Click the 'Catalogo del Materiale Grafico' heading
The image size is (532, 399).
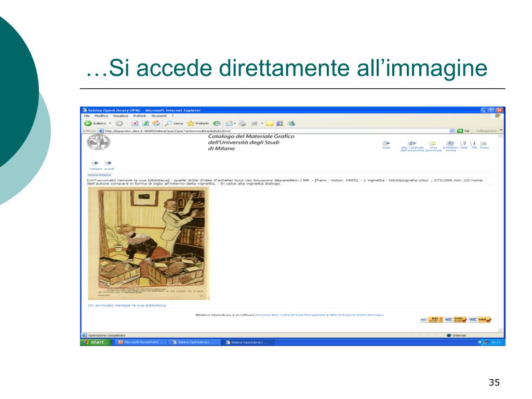pos(251,137)
